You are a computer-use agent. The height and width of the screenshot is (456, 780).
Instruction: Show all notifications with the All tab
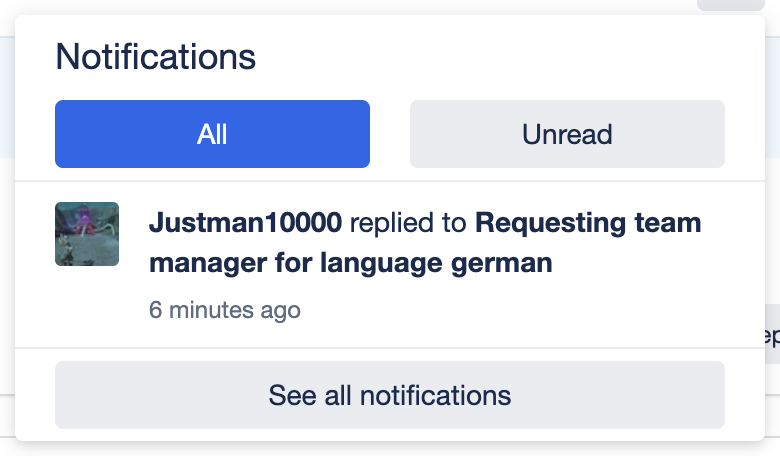212,134
